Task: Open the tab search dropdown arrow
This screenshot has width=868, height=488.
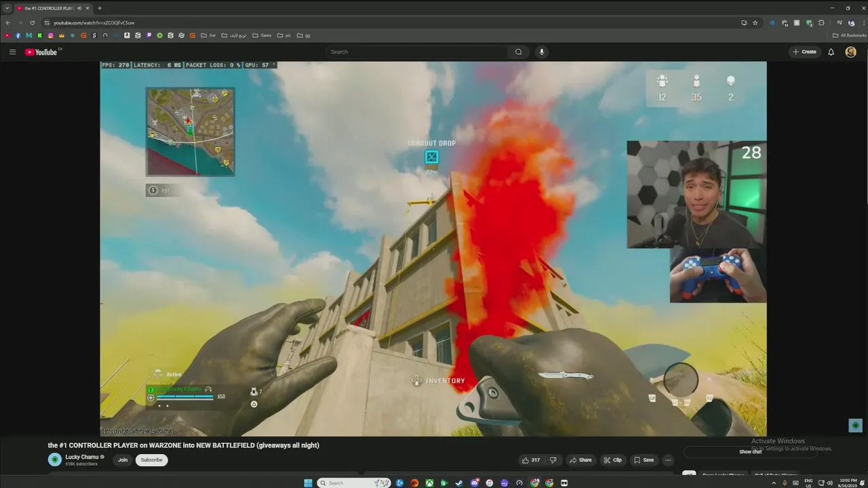Action: coord(7,8)
